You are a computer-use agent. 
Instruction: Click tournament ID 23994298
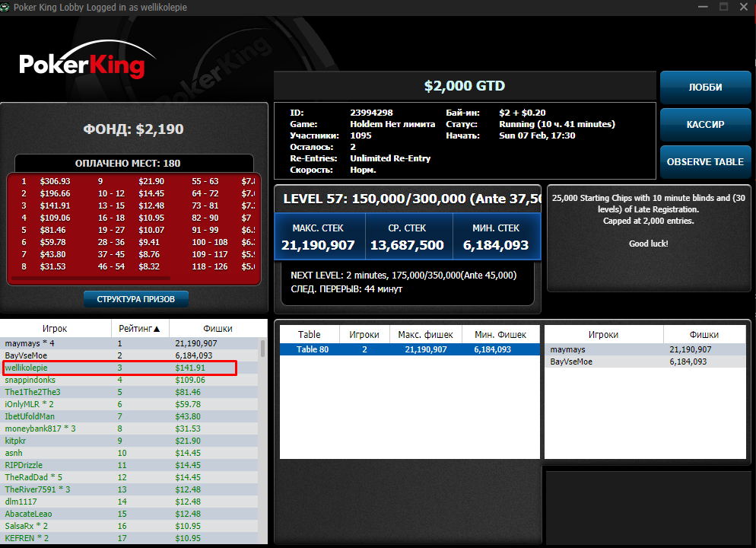point(371,113)
